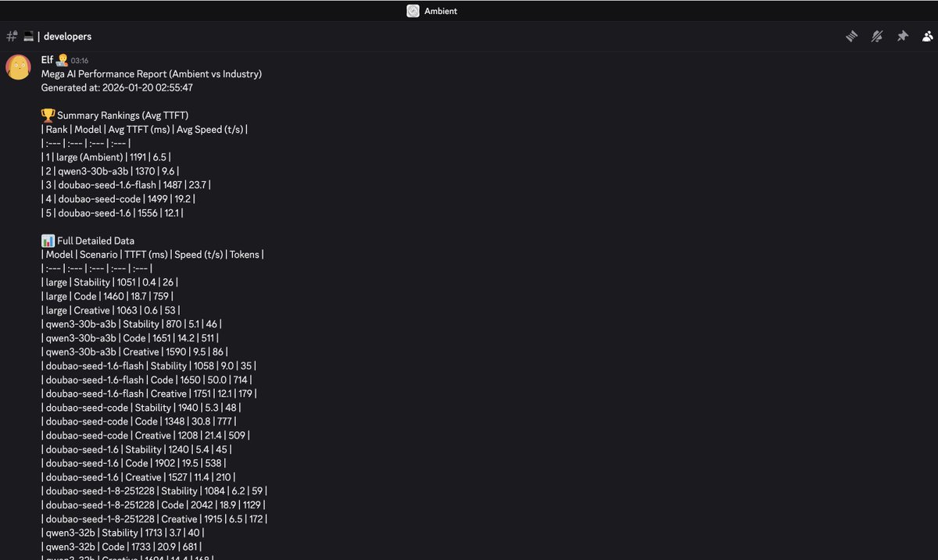The image size is (938, 560).
Task: Click the rank 3 doubao-seed-1.6-flash 1487 row
Action: (126, 185)
